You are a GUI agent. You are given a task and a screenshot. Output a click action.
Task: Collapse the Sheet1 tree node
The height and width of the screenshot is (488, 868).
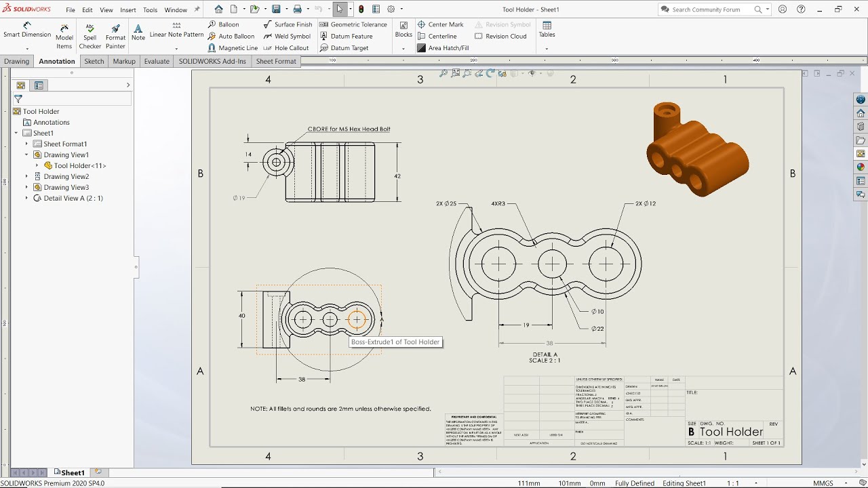(x=16, y=133)
